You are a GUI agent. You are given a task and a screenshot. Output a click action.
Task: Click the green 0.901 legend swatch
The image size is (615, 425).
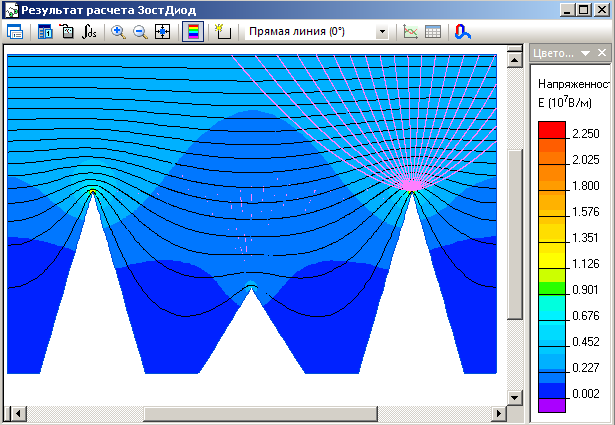552,288
